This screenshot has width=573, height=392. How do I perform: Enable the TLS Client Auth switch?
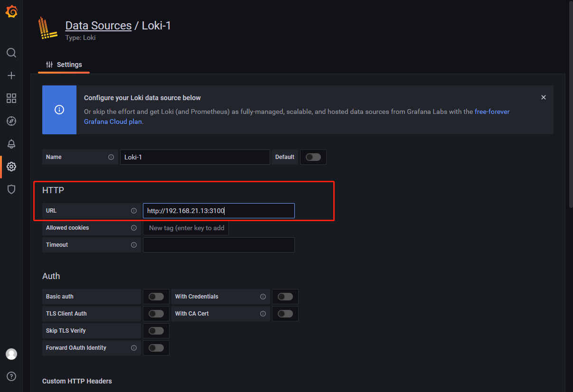(x=156, y=314)
